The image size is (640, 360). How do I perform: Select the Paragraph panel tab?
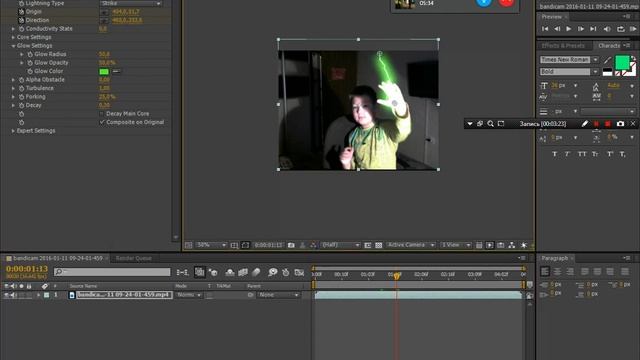(554, 258)
